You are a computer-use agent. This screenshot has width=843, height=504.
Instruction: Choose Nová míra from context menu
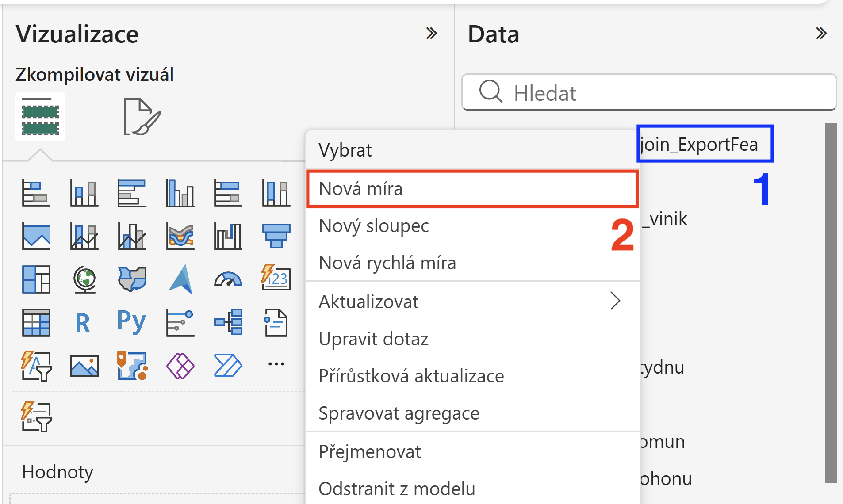(472, 189)
